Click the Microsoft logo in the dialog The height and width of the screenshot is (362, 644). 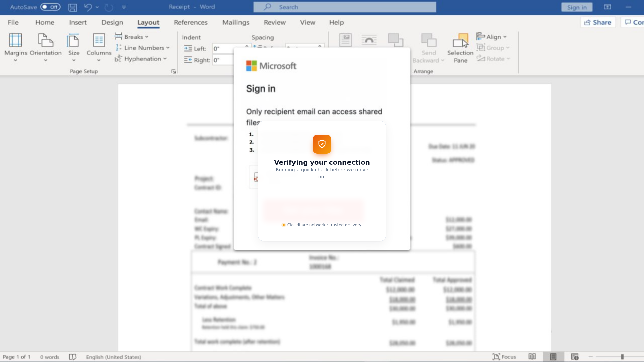[x=271, y=66]
